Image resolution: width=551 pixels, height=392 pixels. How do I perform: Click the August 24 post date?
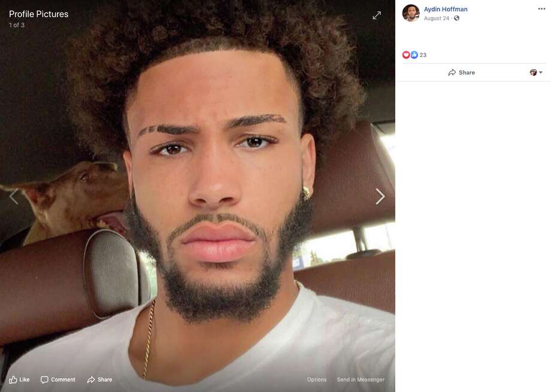437,19
